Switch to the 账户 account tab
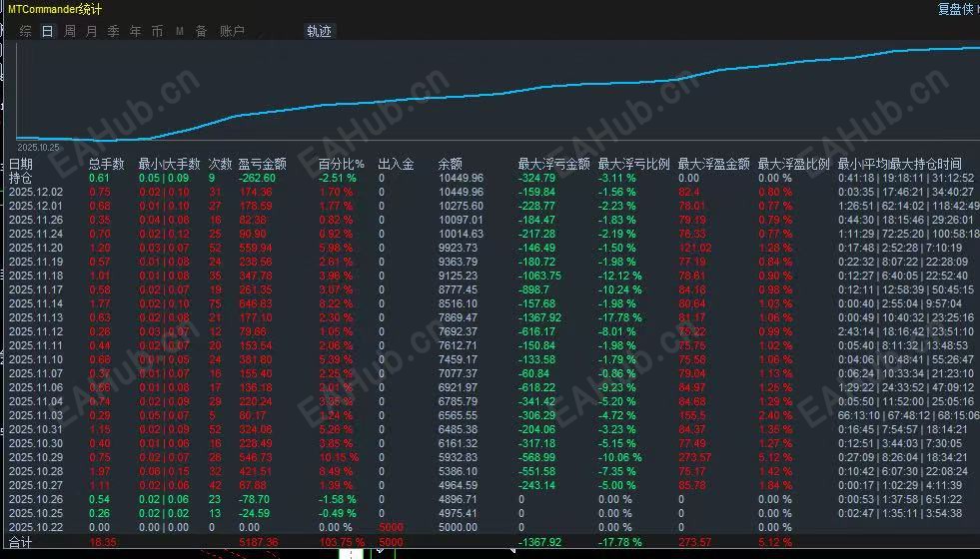The image size is (980, 559). pyautogui.click(x=232, y=31)
